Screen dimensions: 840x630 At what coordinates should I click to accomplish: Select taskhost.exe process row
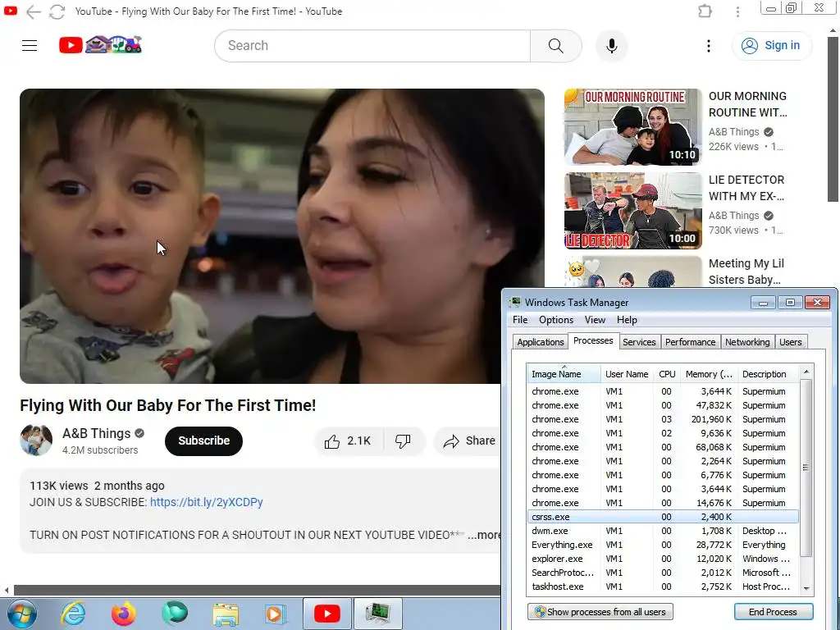tap(663, 587)
